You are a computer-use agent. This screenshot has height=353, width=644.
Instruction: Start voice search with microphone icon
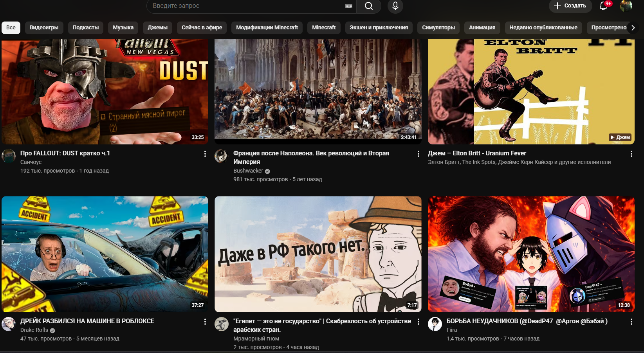pos(395,6)
